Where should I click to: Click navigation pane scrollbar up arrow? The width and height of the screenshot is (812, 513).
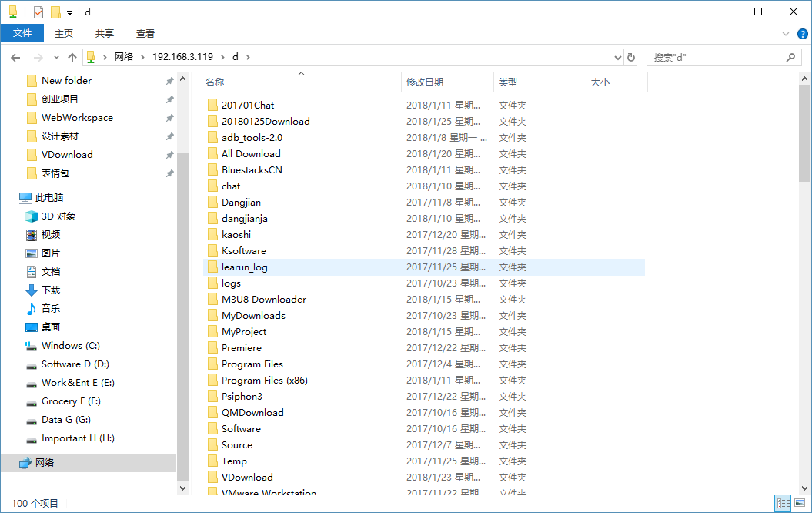point(183,79)
